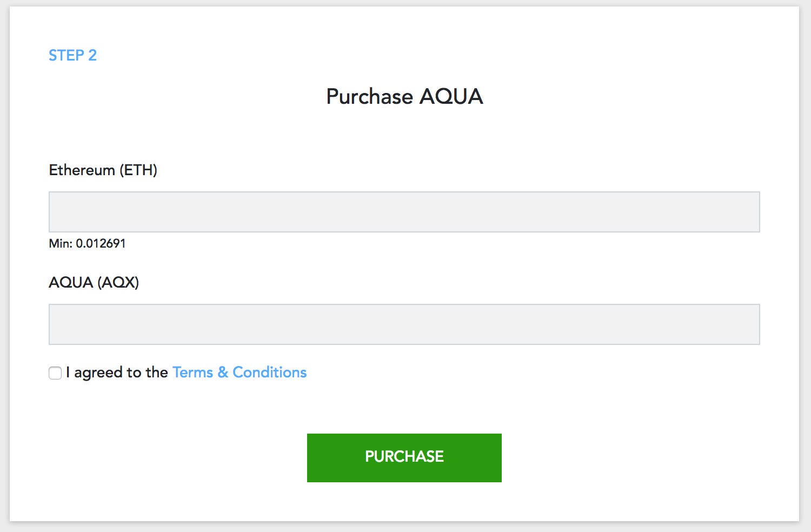
Task: Click the Ethereum (ETH) field label
Action: pos(103,170)
